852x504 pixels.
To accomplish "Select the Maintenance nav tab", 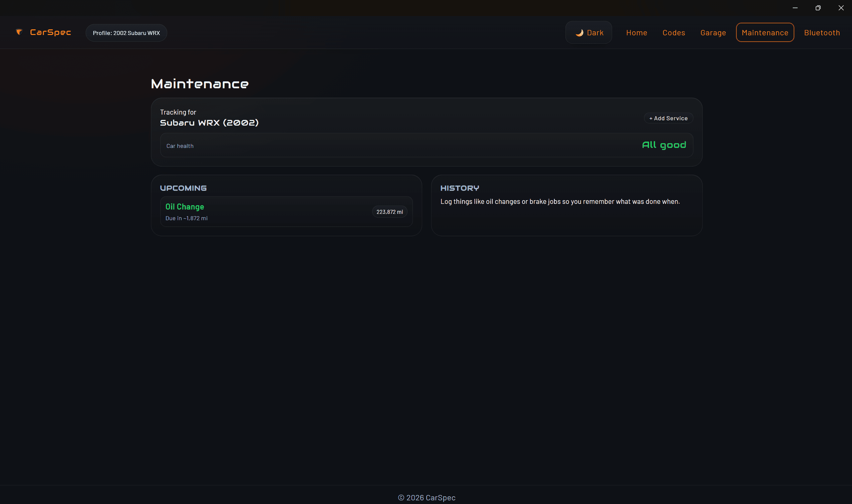I will (x=765, y=33).
